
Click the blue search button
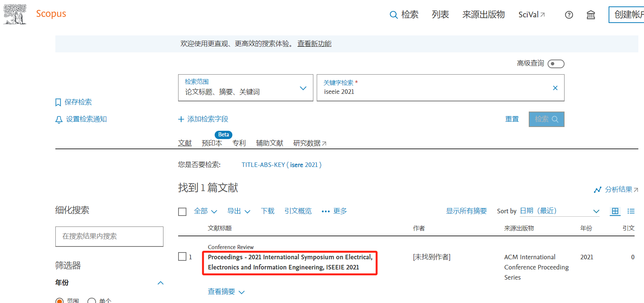(x=546, y=119)
